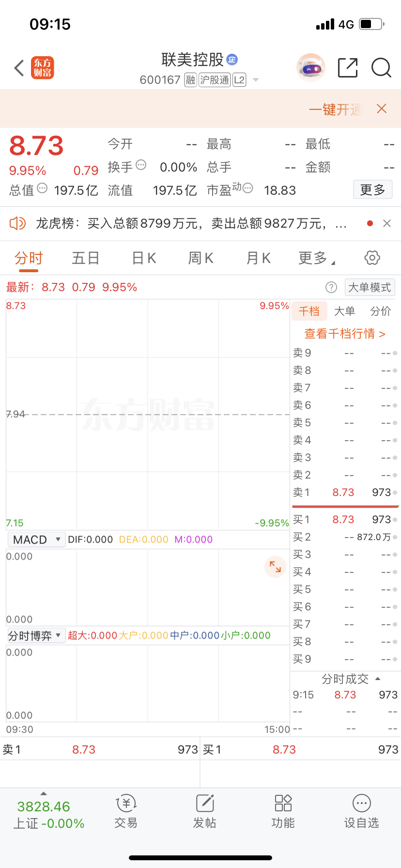Select the 分时 chart tab
Screen dimensions: 401x868
29,258
